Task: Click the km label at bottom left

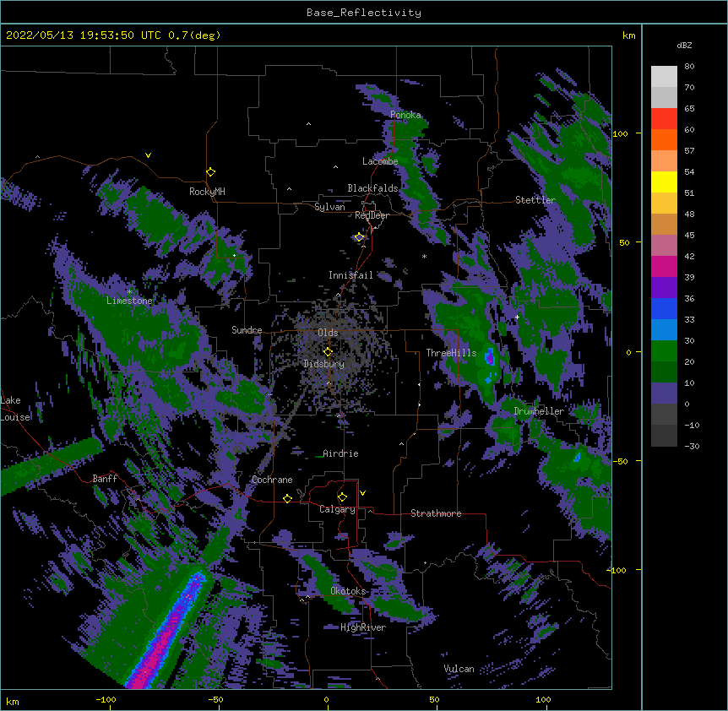Action: 13,701
